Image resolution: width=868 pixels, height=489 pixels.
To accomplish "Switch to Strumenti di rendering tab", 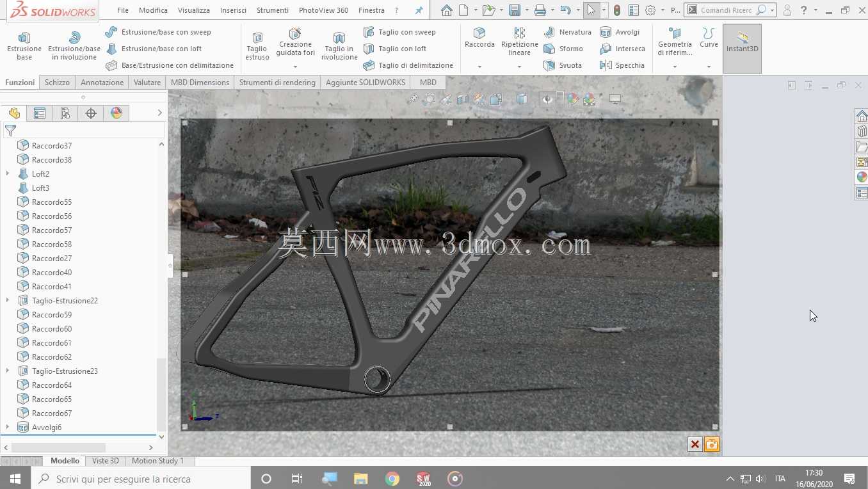I will pos(277,83).
